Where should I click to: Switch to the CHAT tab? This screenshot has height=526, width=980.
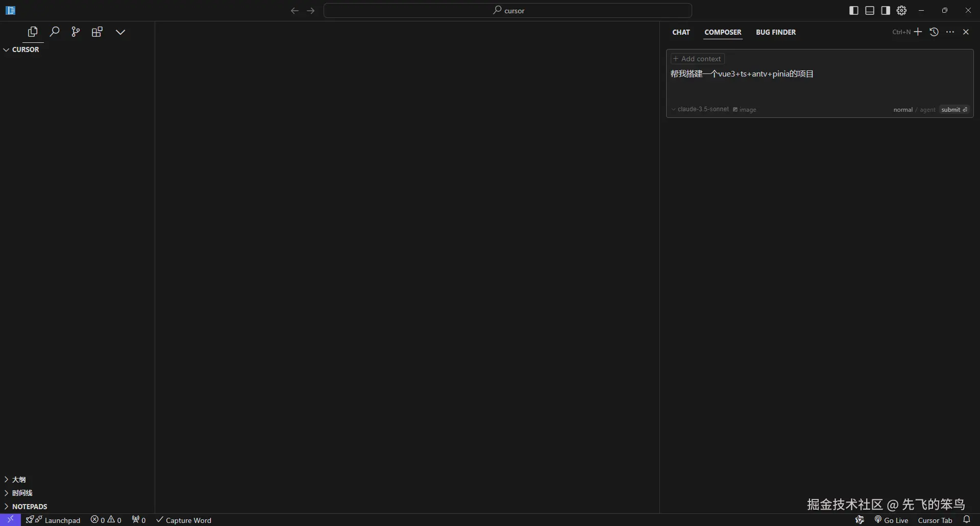point(681,32)
